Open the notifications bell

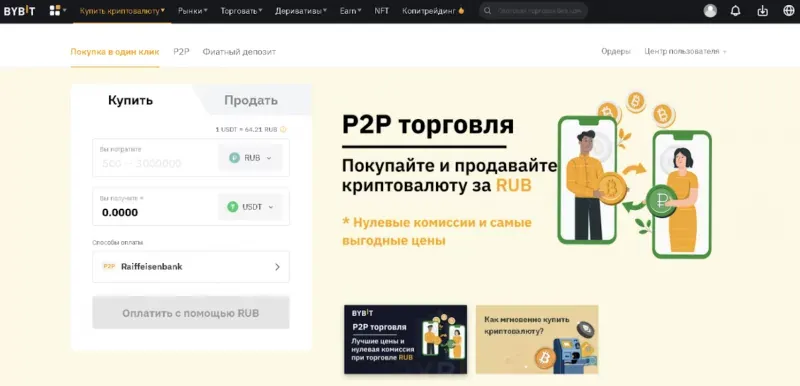(735, 11)
